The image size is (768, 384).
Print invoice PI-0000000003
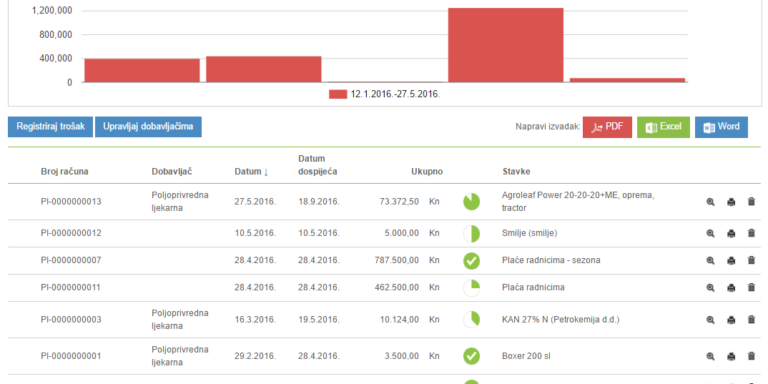[x=731, y=320]
